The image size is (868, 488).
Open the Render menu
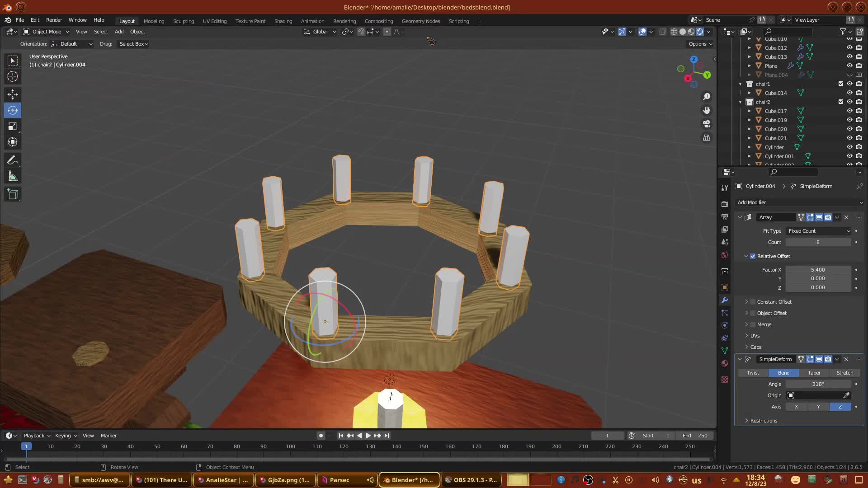pos(54,20)
